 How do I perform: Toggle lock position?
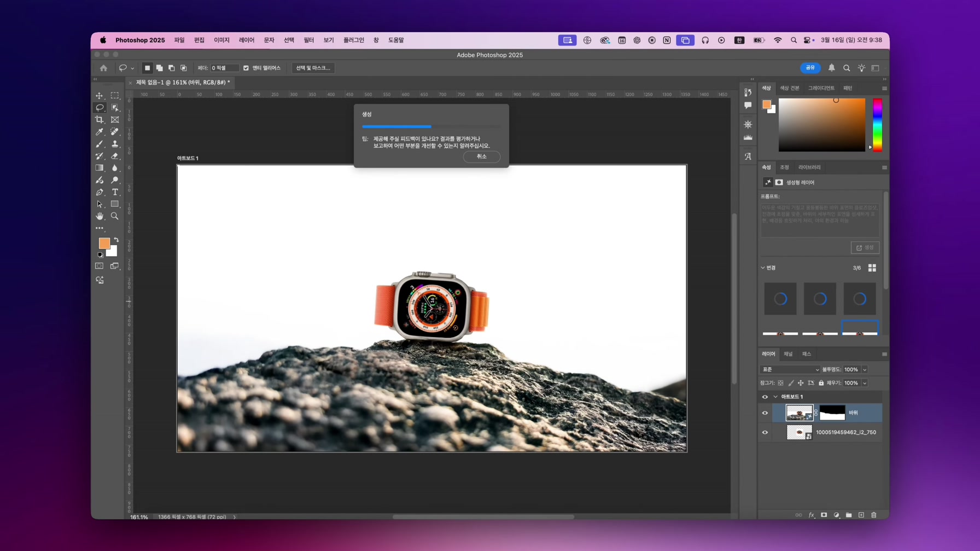(801, 383)
